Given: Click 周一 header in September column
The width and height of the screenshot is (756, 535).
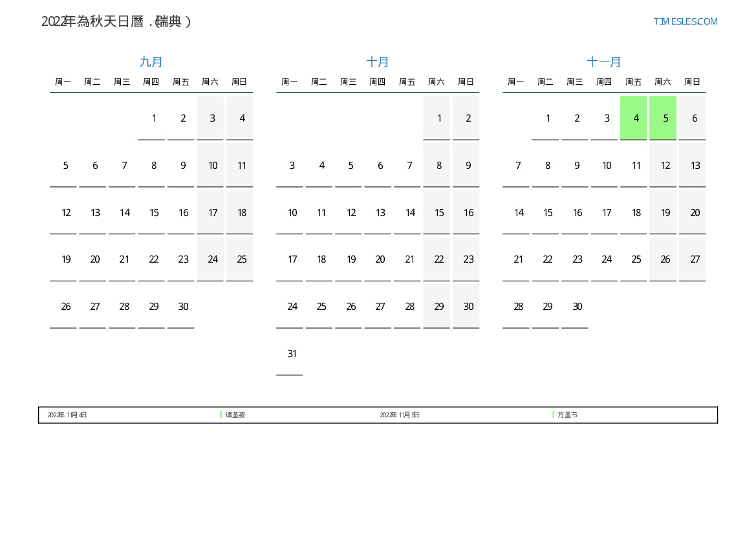Looking at the screenshot, I should point(63,82).
